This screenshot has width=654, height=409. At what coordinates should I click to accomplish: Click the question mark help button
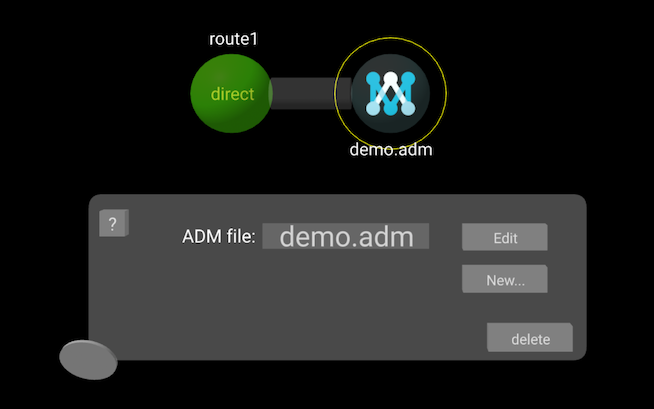tap(112, 224)
